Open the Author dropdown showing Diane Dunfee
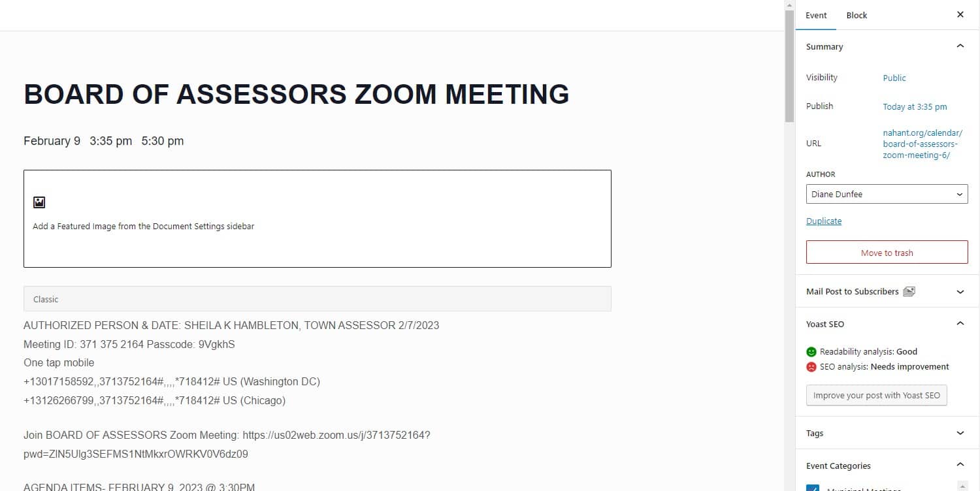Viewport: 980px width, 491px height. [887, 194]
